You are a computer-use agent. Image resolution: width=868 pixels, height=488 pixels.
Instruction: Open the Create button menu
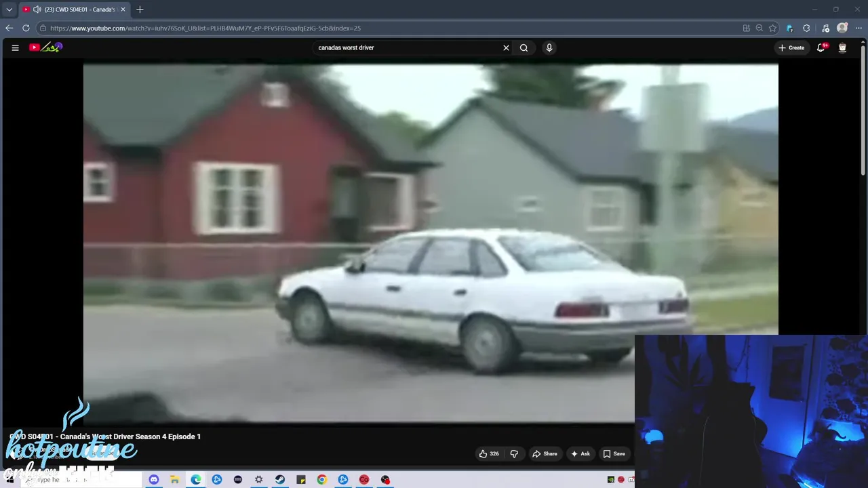(x=792, y=47)
